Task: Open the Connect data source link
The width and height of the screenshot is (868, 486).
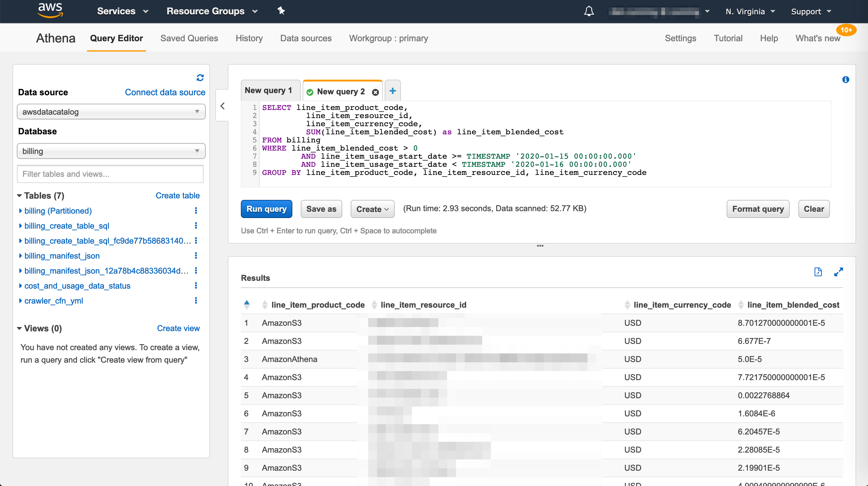Action: [x=165, y=92]
